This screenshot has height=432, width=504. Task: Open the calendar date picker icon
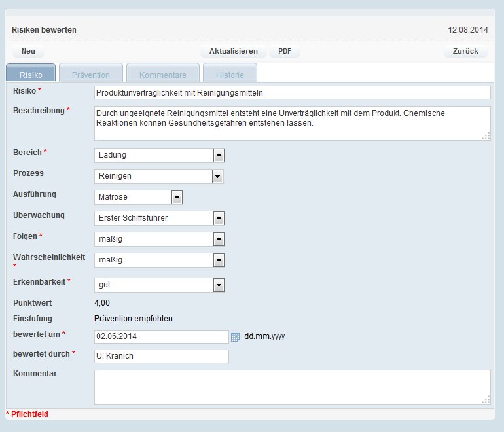pyautogui.click(x=236, y=336)
